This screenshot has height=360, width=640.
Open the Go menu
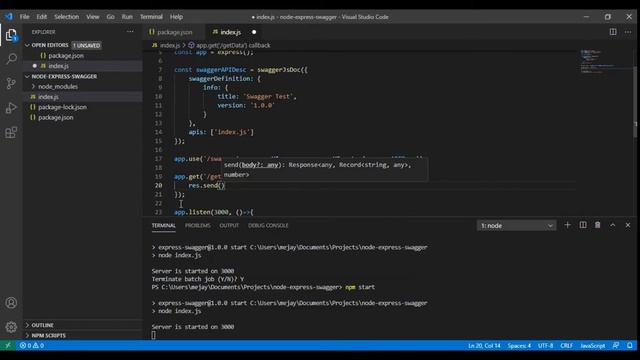point(111,17)
